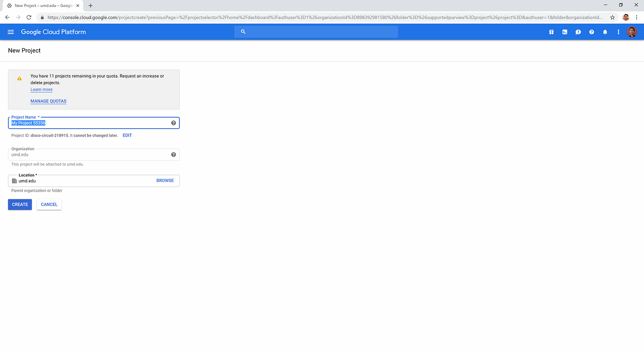
Task: Activate the Cloud Shell terminal icon
Action: (564, 32)
